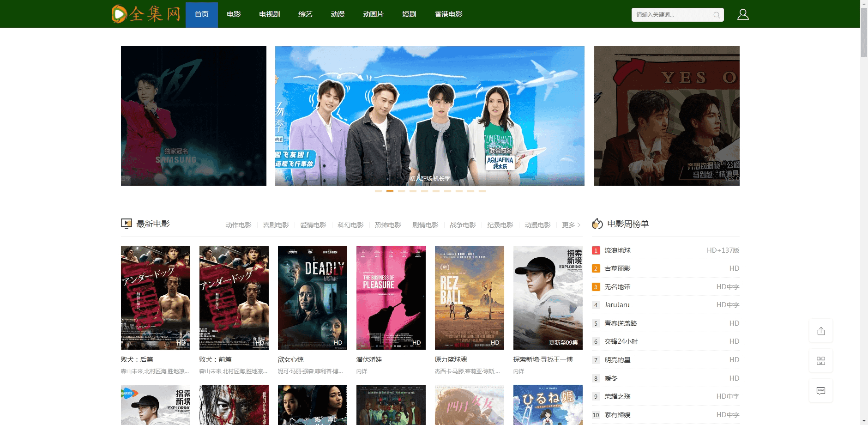This screenshot has width=868, height=425.
Task: Open the 短剧 nav tab
Action: coord(410,15)
